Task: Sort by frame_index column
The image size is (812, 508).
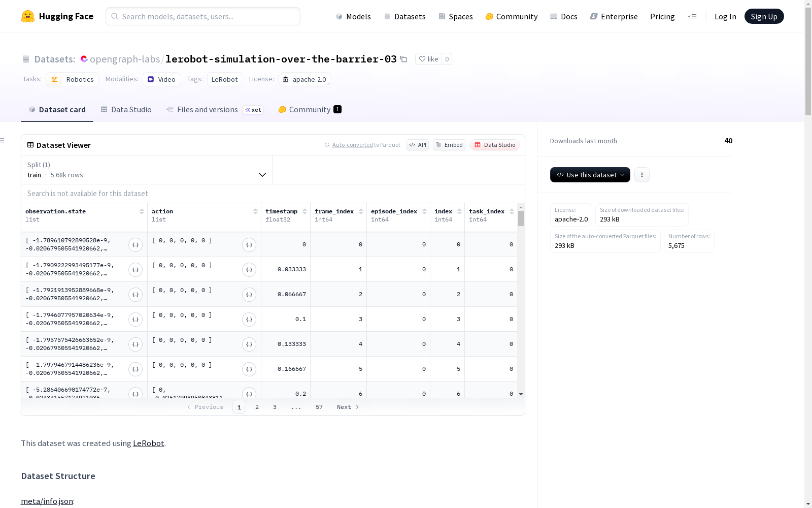Action: tap(361, 211)
